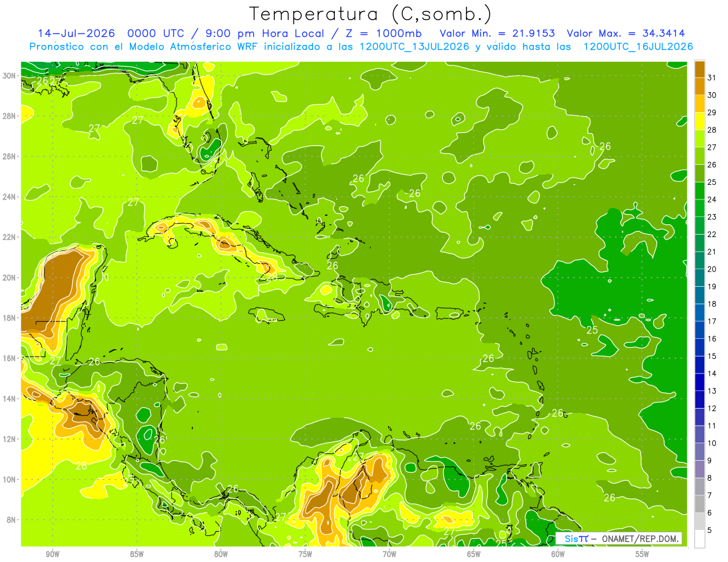Click color scale value "22"
728x562 pixels.
(x=712, y=234)
